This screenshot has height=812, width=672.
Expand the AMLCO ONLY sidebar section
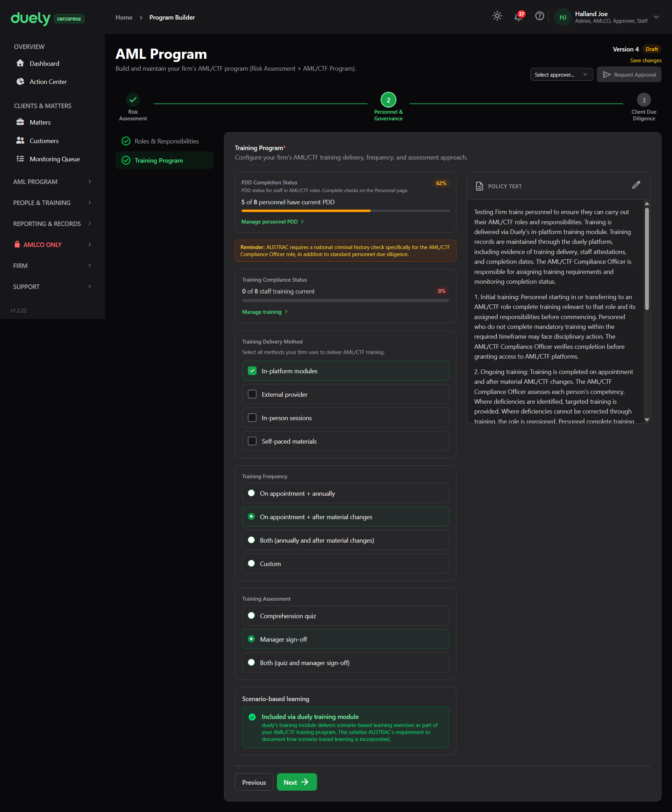(x=52, y=245)
